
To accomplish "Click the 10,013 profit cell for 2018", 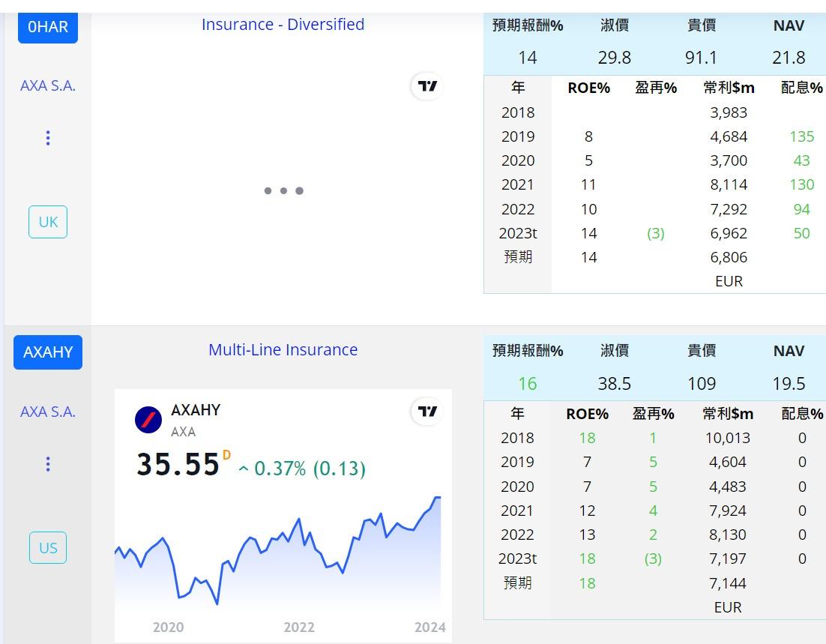I will tap(728, 437).
